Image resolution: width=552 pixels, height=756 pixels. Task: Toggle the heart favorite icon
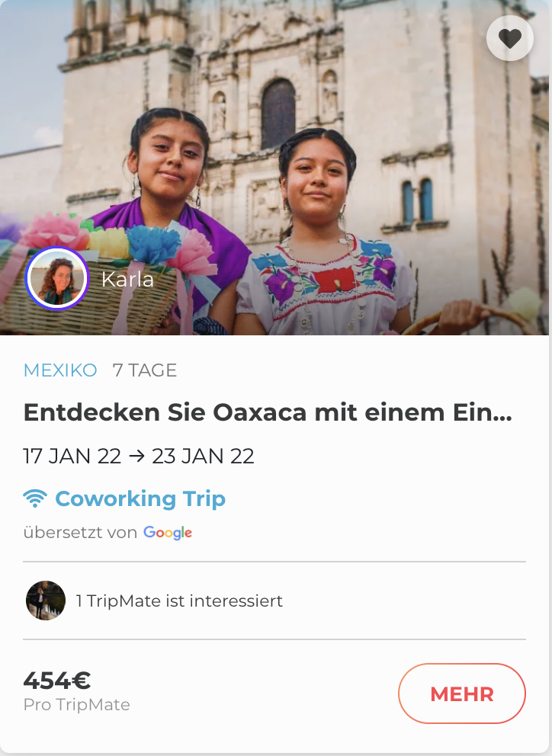510,39
